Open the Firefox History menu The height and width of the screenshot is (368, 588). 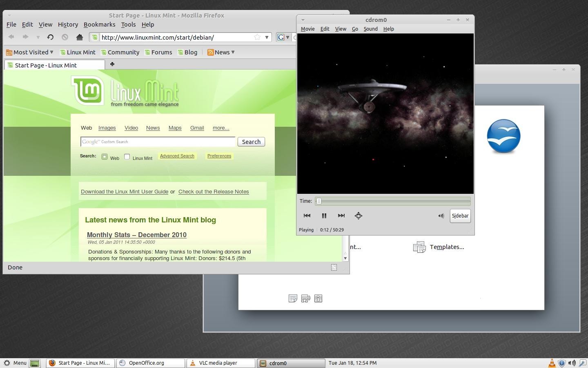tap(68, 25)
